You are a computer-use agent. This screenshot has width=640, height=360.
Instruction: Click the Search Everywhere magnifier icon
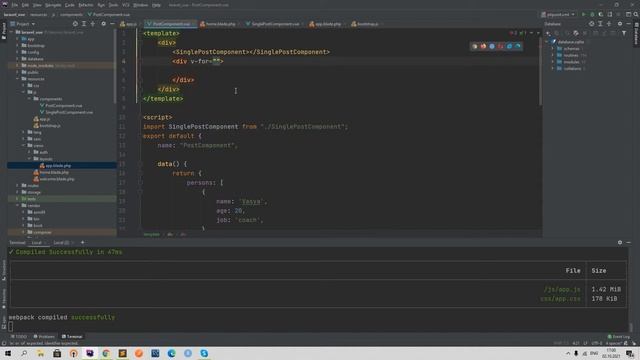point(636,14)
